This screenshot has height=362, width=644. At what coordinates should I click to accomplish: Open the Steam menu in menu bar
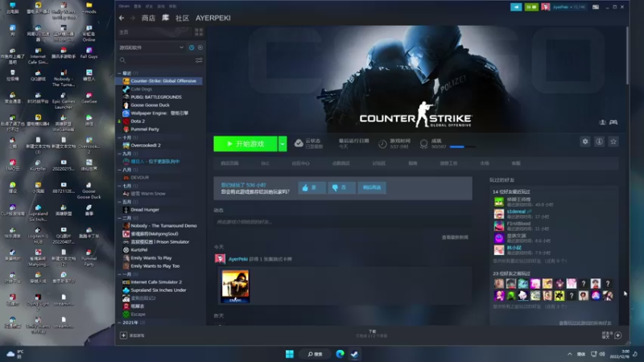coord(124,6)
